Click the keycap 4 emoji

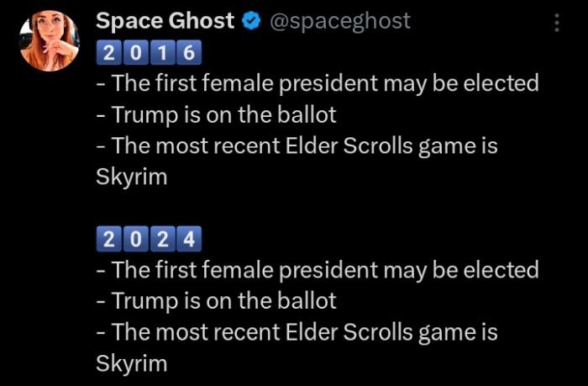click(189, 239)
